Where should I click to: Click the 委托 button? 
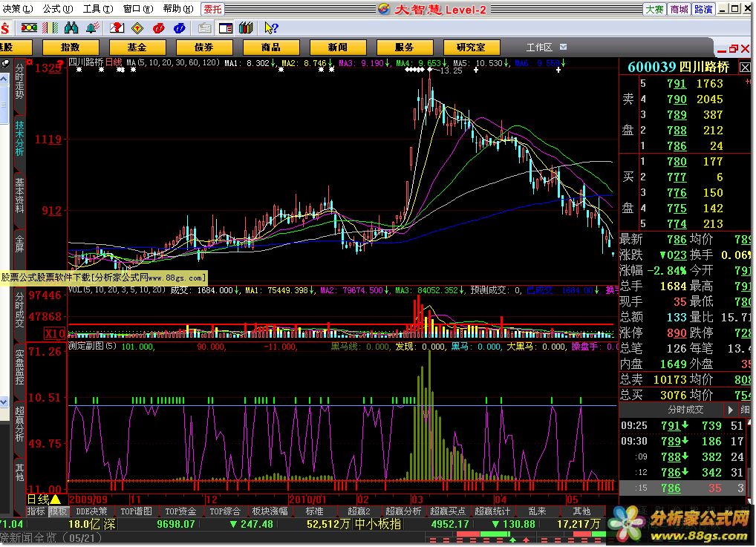point(212,9)
